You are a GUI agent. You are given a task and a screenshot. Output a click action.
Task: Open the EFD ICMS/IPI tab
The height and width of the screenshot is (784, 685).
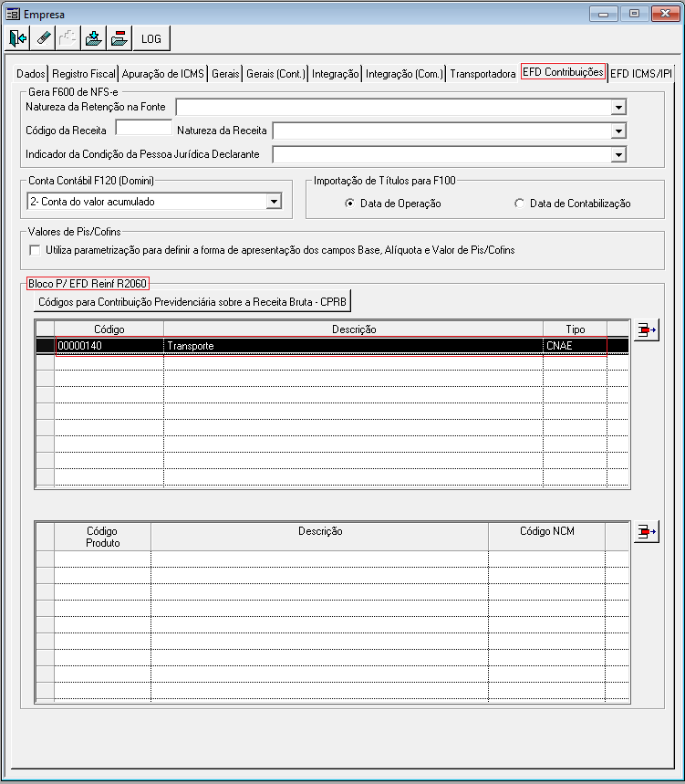point(641,74)
